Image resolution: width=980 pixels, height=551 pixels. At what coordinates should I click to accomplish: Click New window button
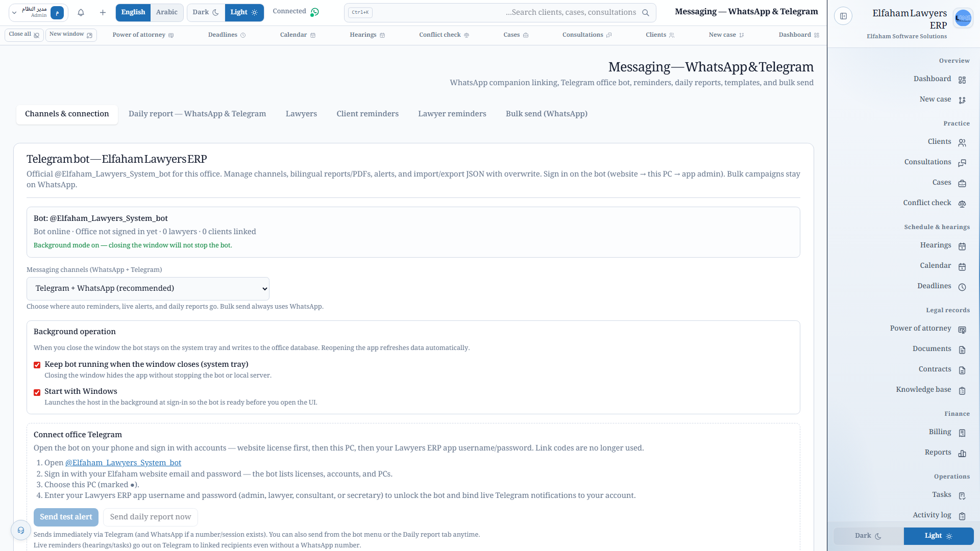71,35
